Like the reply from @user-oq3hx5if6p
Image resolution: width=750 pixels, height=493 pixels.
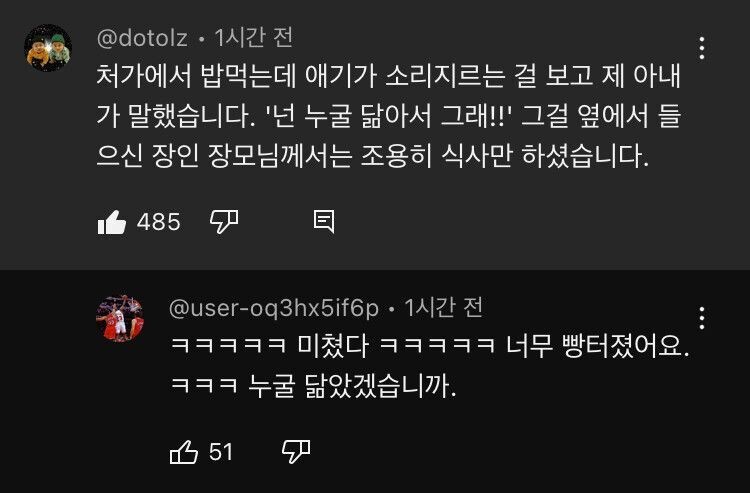(184, 452)
